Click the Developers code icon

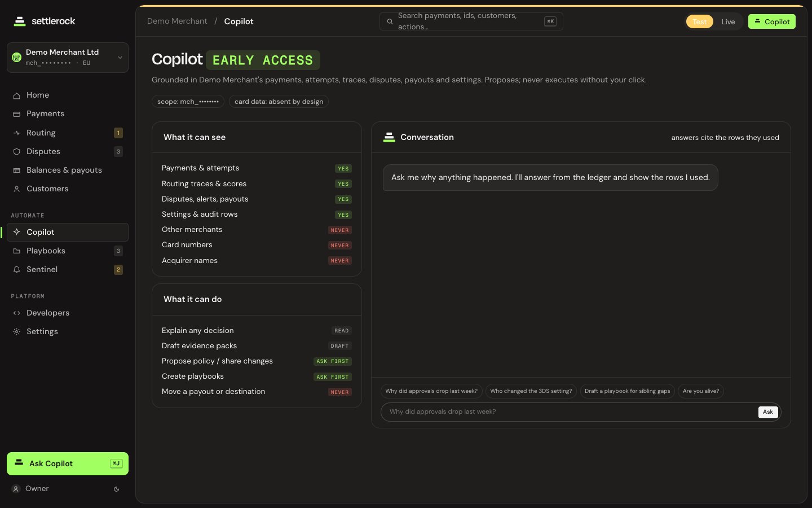pos(17,313)
